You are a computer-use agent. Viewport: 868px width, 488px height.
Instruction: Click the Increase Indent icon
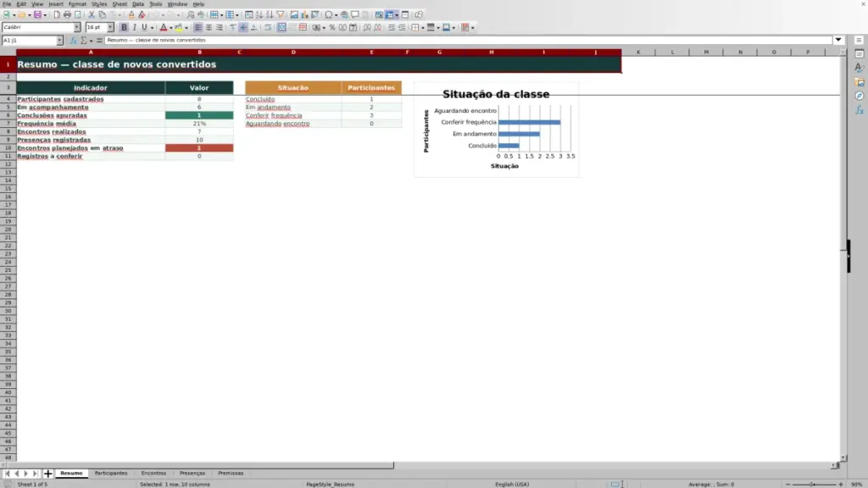[x=392, y=28]
